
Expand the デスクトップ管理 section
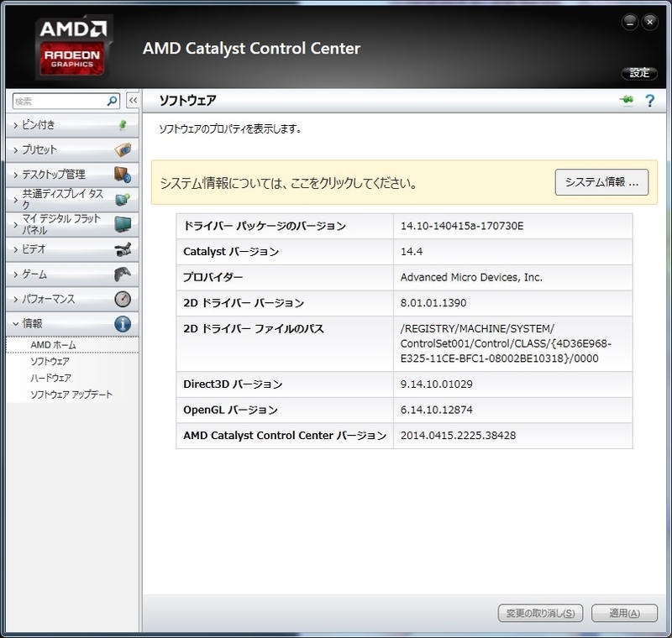(x=72, y=175)
